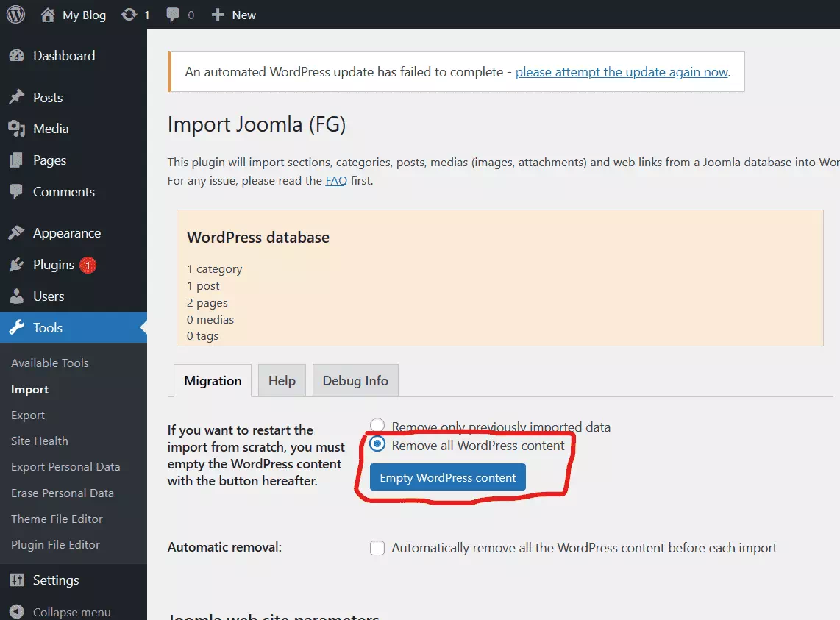
Task: Switch to the Migration tab
Action: (213, 380)
